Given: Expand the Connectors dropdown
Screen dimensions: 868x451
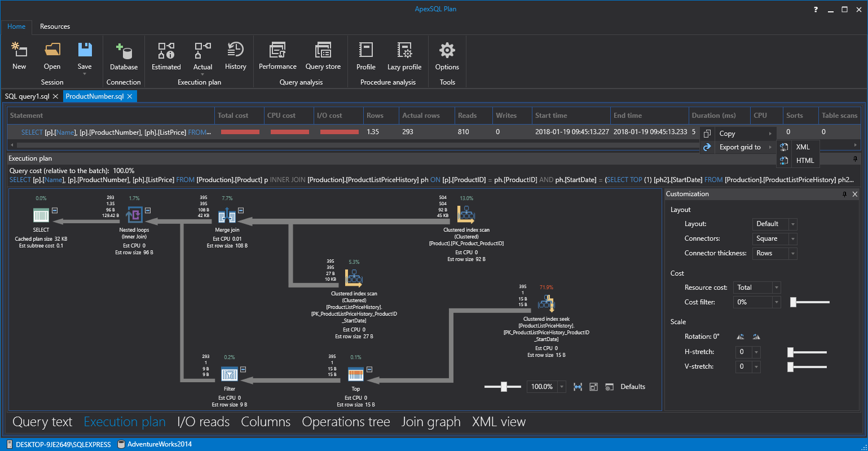Looking at the screenshot, I should pyautogui.click(x=775, y=238).
